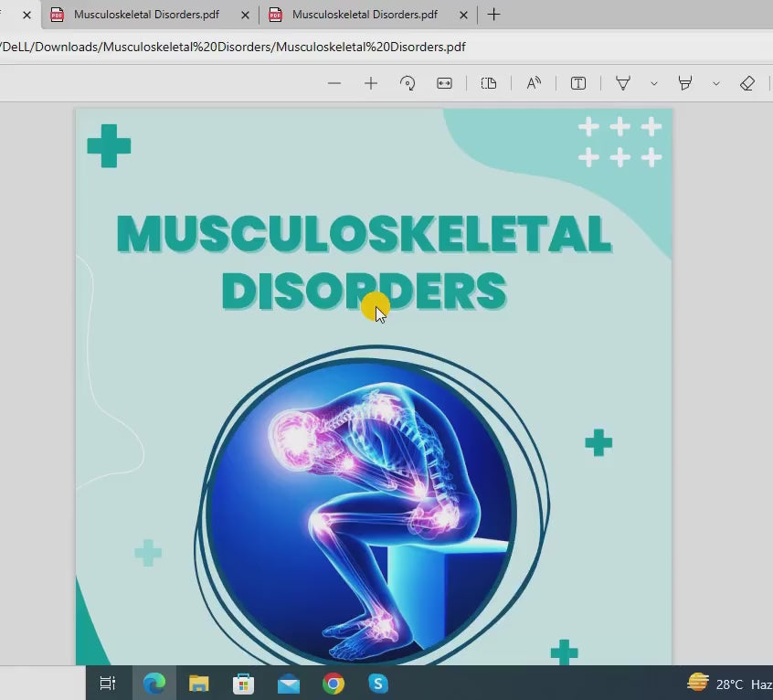Open Microsoft Store from the taskbar
Viewport: 773px width, 700px height.
point(243,684)
